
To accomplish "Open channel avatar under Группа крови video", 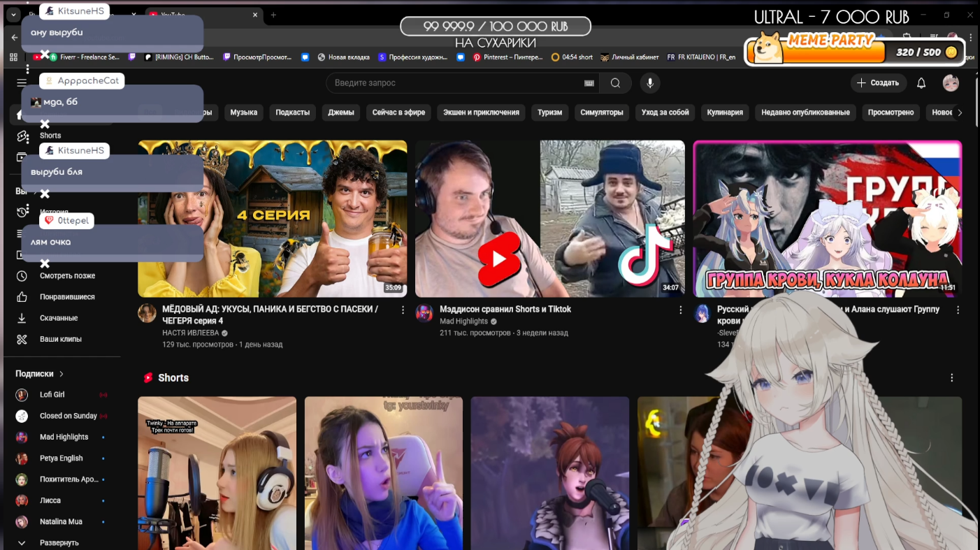I will tap(702, 313).
